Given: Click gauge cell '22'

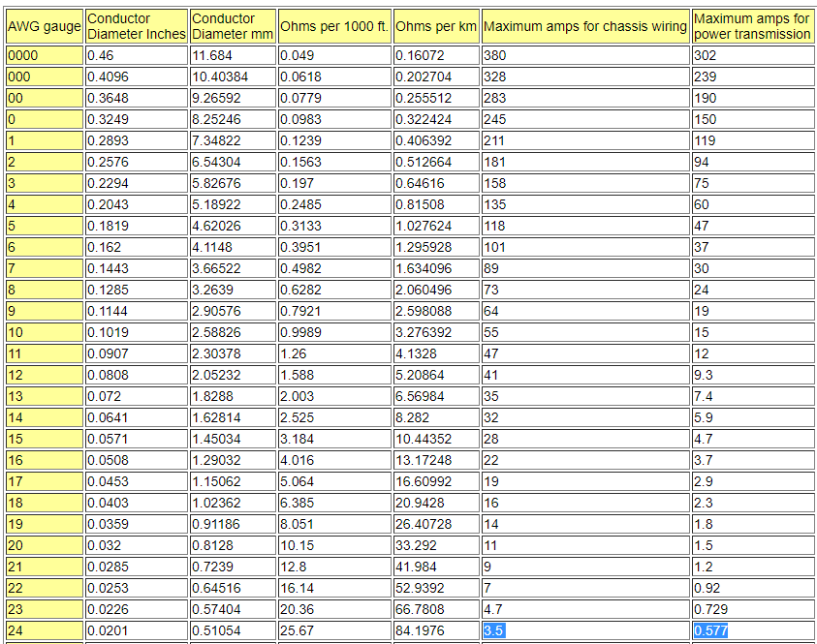Looking at the screenshot, I should click(45, 588).
